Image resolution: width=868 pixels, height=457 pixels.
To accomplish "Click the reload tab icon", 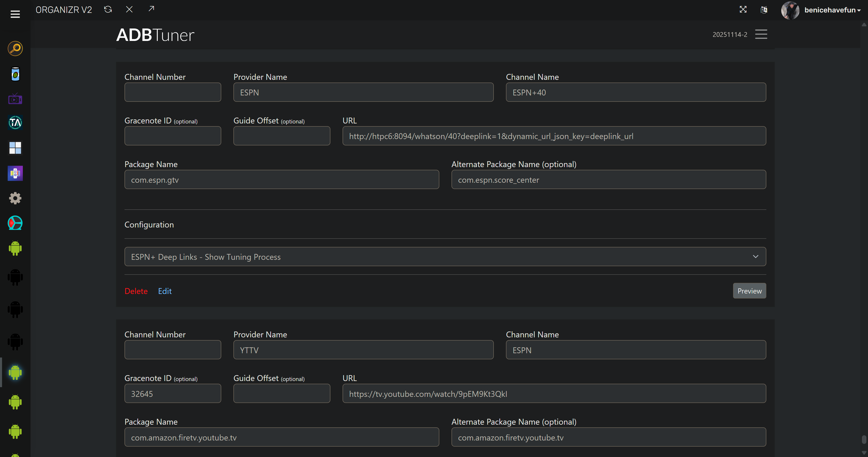I will (108, 9).
